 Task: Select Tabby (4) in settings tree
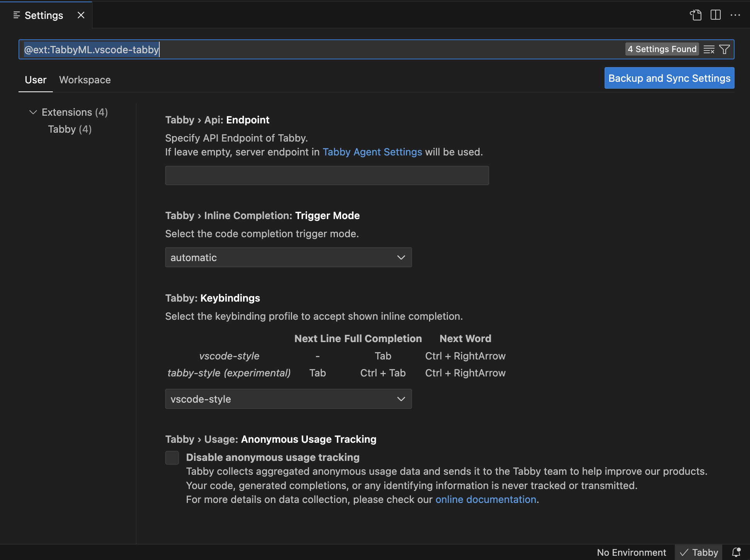70,129
